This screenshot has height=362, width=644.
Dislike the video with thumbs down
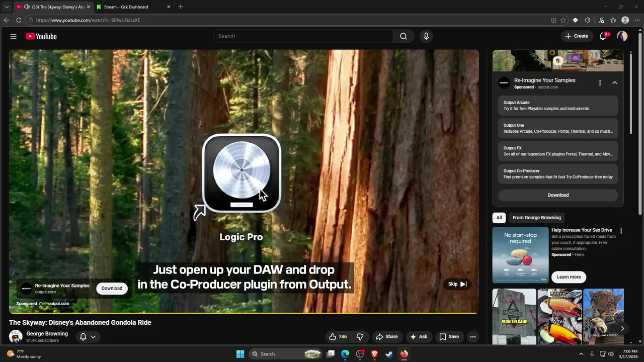tap(360, 337)
